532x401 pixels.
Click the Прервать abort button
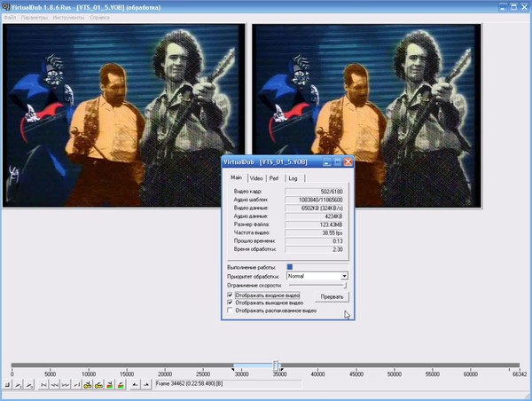tap(332, 297)
